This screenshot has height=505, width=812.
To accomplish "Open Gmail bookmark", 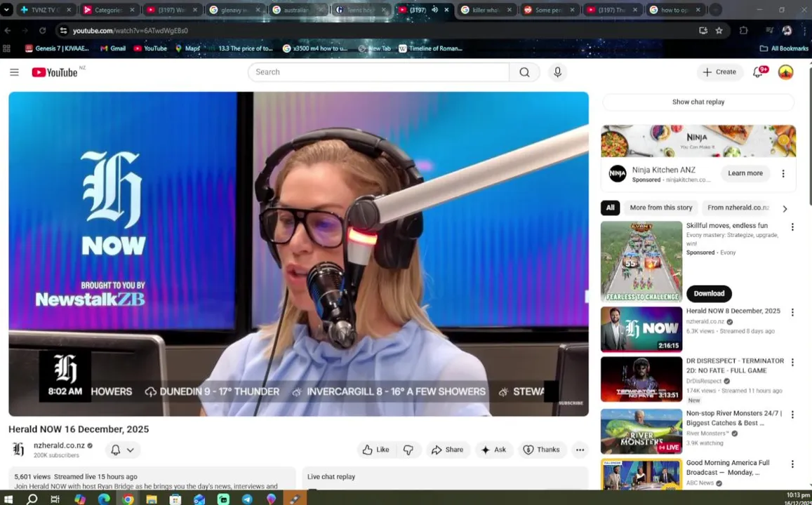I will point(113,48).
